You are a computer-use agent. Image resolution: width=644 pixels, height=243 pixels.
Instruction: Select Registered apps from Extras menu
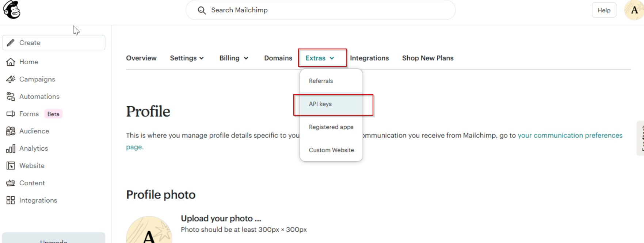pos(331,127)
